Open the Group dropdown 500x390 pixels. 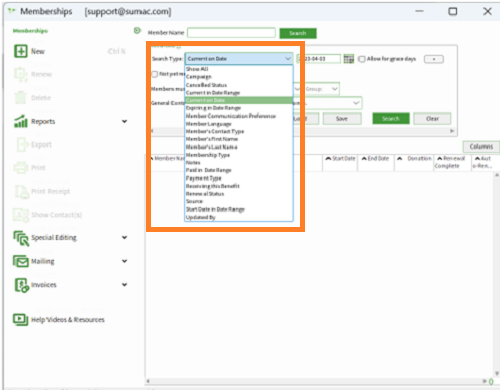(321, 89)
